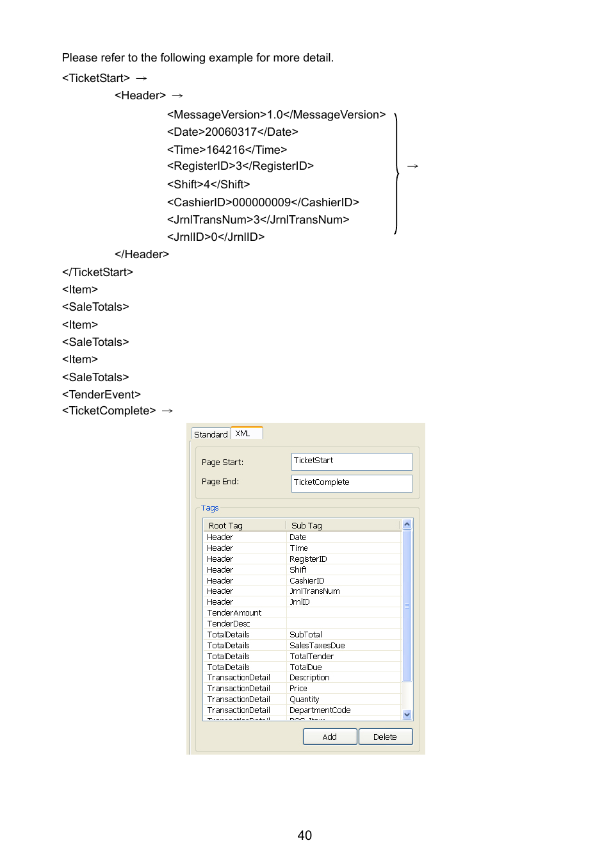Select the TotalDetails TotalTender row
This screenshot has width=611, height=868.
point(302,657)
